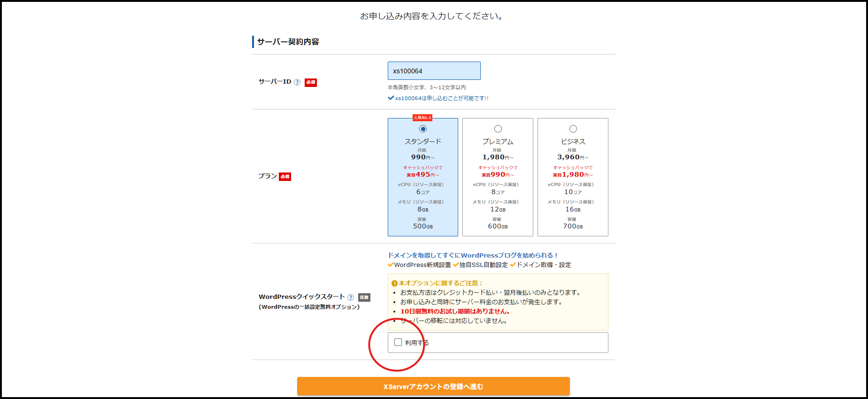Image resolution: width=868 pixels, height=399 pixels.
Task: Click the warning icon in 本オプションに関するご注意
Action: (x=394, y=283)
